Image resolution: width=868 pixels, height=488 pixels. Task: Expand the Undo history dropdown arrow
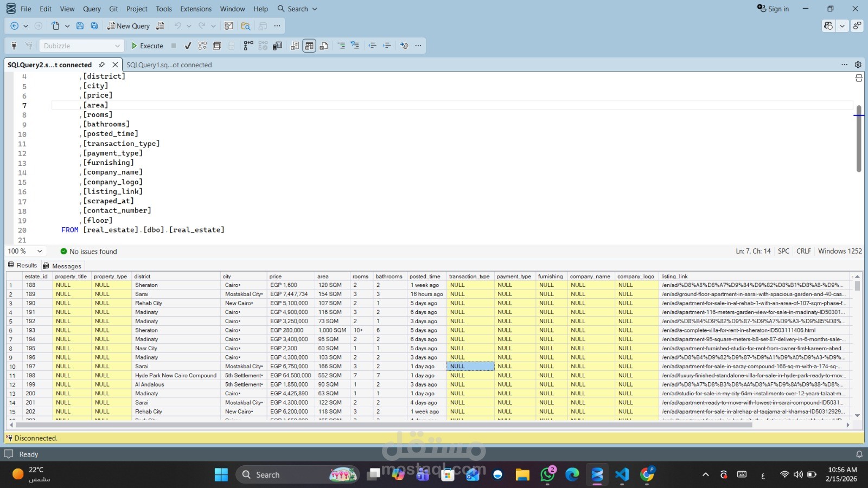(x=189, y=26)
